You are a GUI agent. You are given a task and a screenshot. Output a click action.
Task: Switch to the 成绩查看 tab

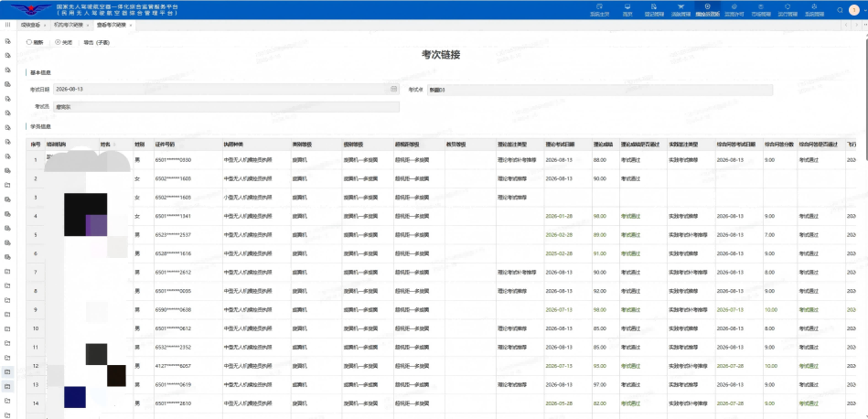(30, 25)
